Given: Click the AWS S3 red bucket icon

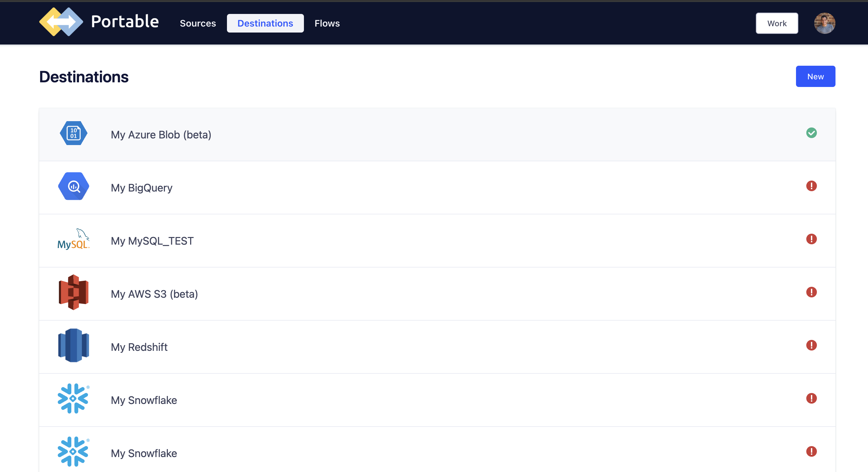Looking at the screenshot, I should 73,292.
